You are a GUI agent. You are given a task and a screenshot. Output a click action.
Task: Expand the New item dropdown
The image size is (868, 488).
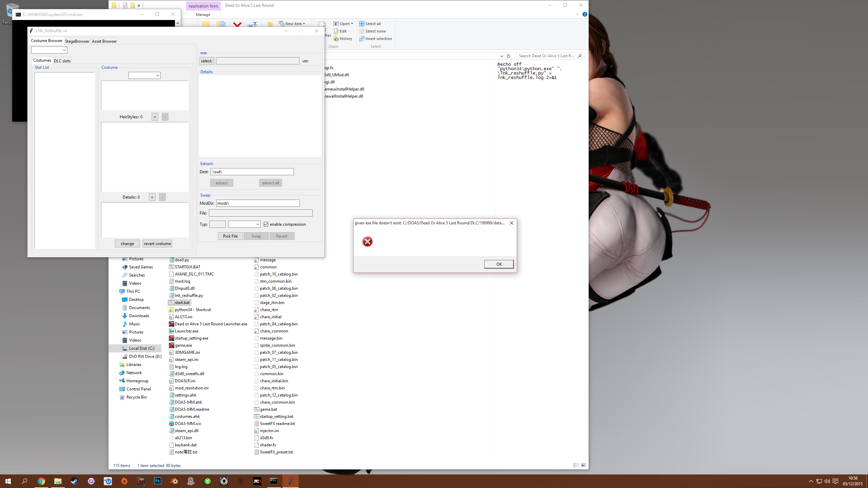292,24
